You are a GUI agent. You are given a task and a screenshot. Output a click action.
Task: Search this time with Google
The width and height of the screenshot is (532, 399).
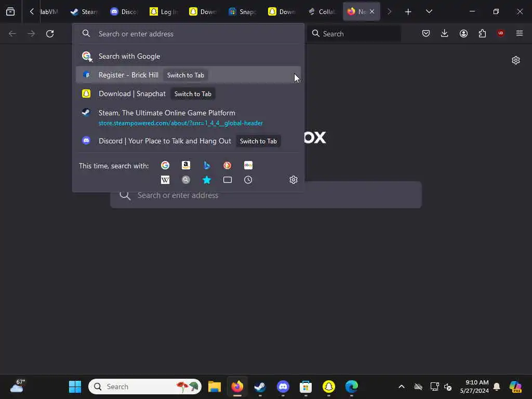(x=165, y=165)
